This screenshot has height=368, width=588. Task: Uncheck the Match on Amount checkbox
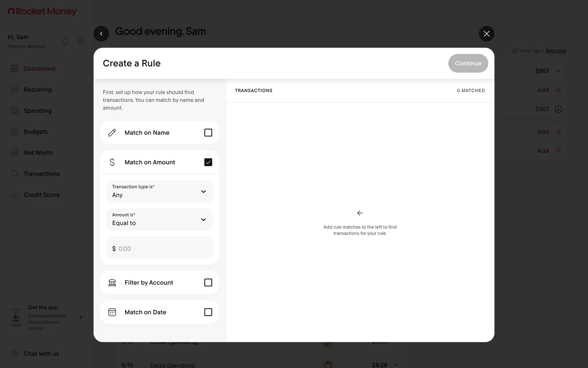208,162
